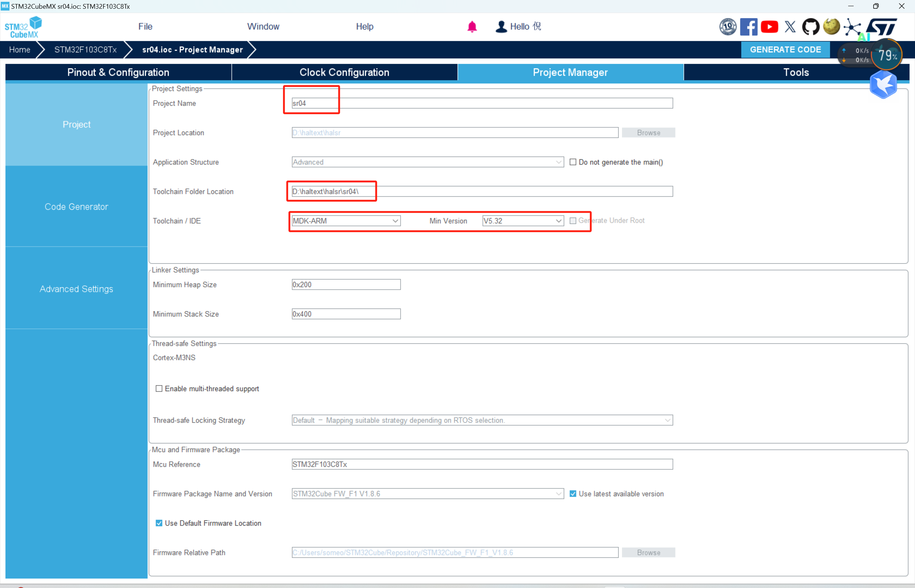
Task: Click Browse next to Firmware Relative Path
Action: tap(648, 552)
